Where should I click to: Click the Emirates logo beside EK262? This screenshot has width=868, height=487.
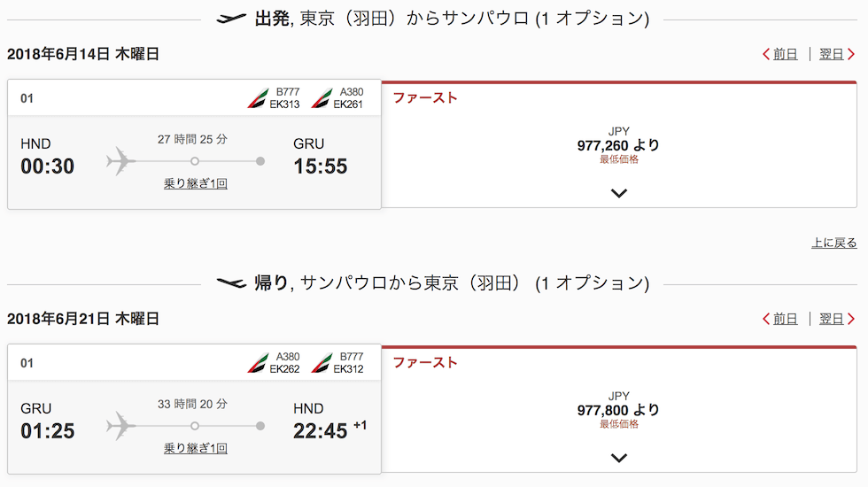click(x=258, y=363)
